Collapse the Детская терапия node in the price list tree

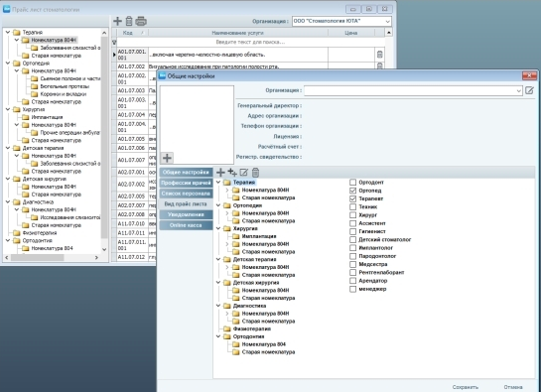[x=8, y=148]
